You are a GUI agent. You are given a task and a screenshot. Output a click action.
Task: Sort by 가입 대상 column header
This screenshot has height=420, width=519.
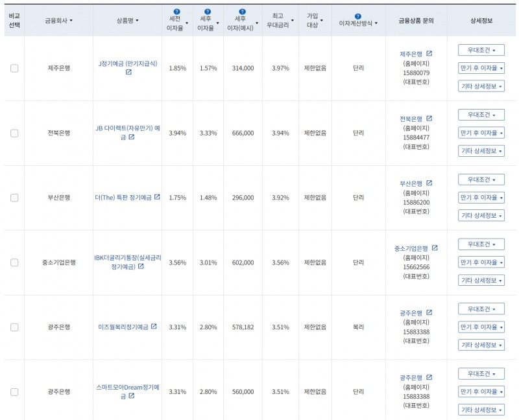tap(315, 21)
